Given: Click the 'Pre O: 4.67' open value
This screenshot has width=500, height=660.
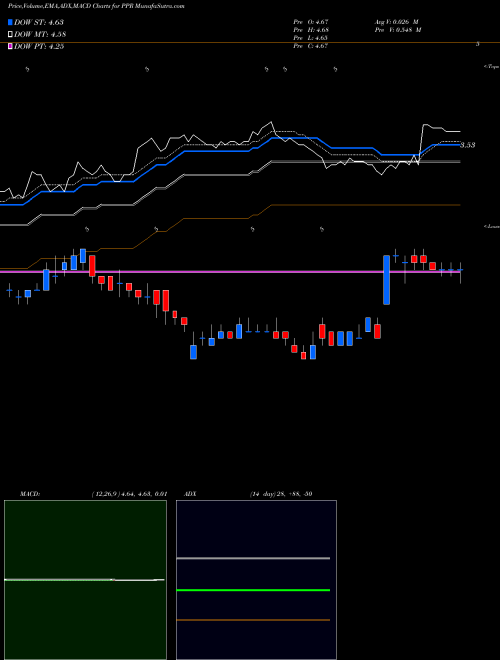Looking at the screenshot, I should pyautogui.click(x=311, y=22).
